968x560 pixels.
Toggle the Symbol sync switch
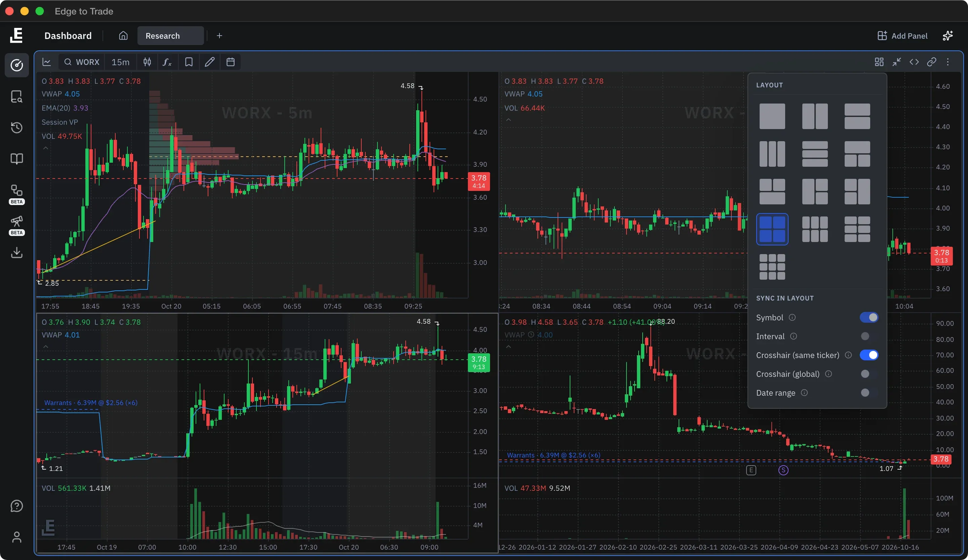point(869,317)
